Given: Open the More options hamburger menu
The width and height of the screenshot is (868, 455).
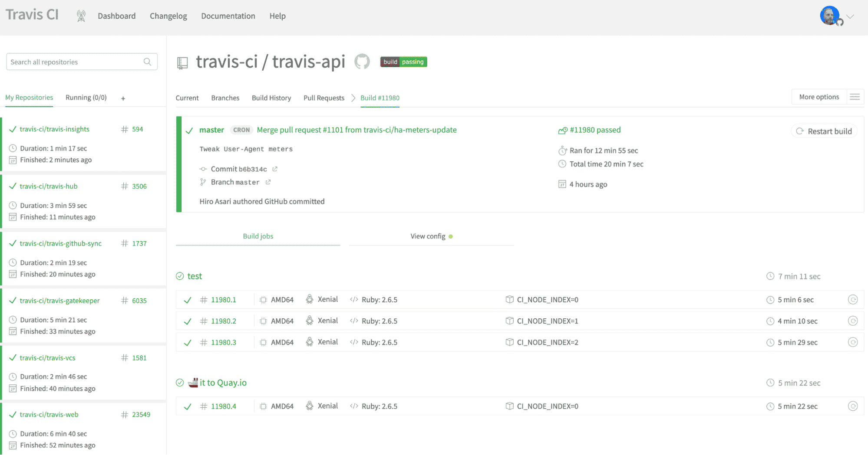Looking at the screenshot, I should (x=855, y=97).
